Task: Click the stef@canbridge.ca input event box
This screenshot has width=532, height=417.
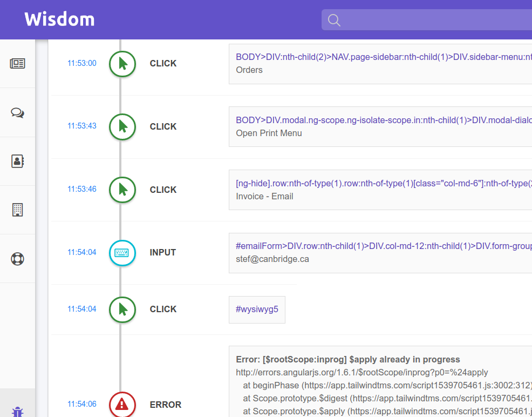Action: (x=380, y=253)
